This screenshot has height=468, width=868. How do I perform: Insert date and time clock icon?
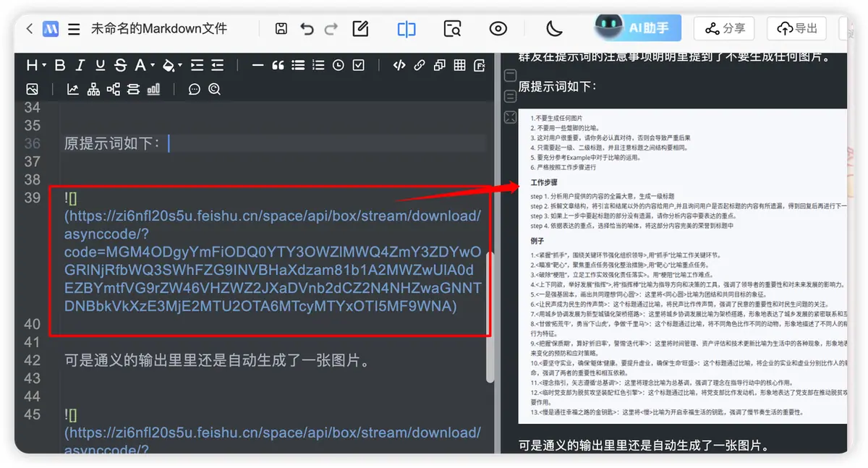pos(339,65)
